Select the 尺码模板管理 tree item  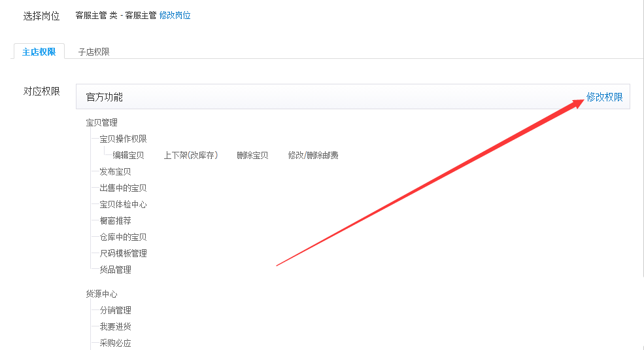(x=123, y=253)
